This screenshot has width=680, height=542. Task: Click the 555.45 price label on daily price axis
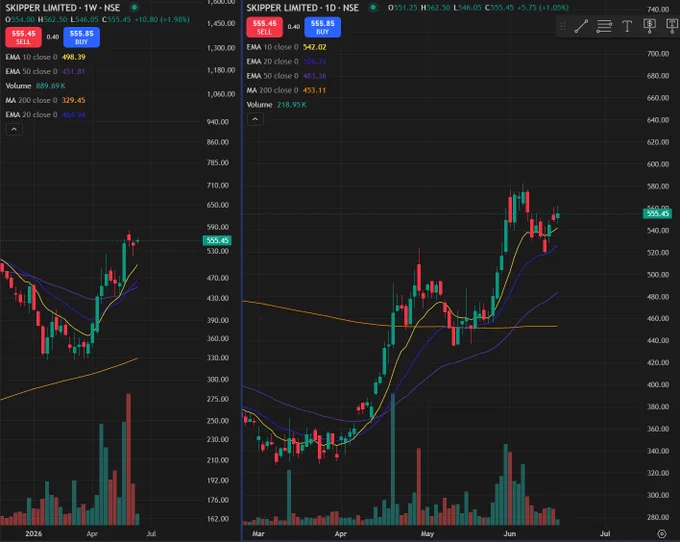[657, 213]
